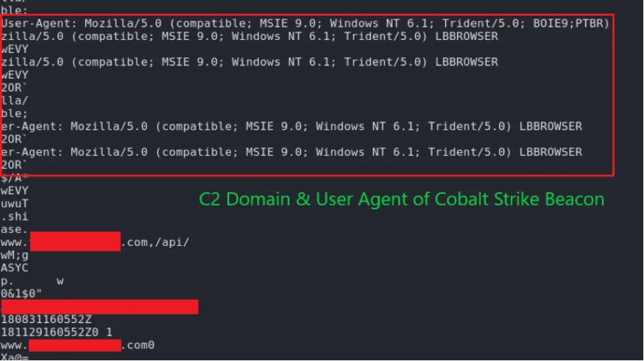Click the uwuT text line
The height and width of the screenshot is (361, 644).
click(x=14, y=204)
